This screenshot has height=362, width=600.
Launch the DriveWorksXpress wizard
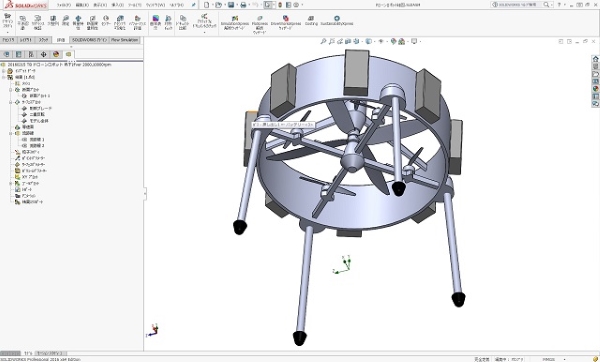pyautogui.click(x=285, y=23)
